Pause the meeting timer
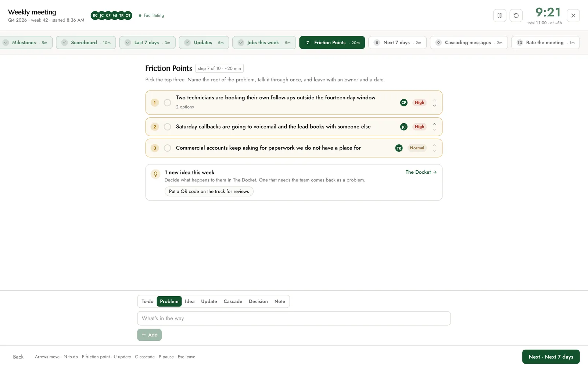The height and width of the screenshot is (368, 588). click(499, 15)
